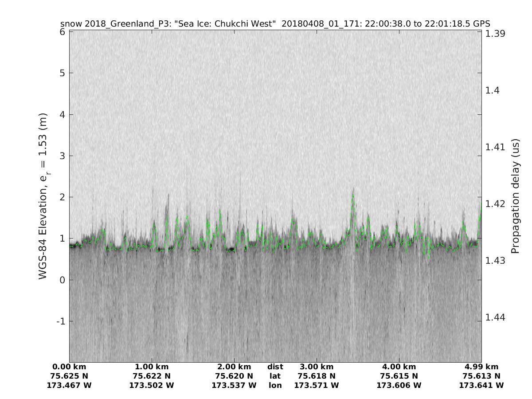Click the 2.00 km distance tick label
The image size is (532, 399).
234,367
